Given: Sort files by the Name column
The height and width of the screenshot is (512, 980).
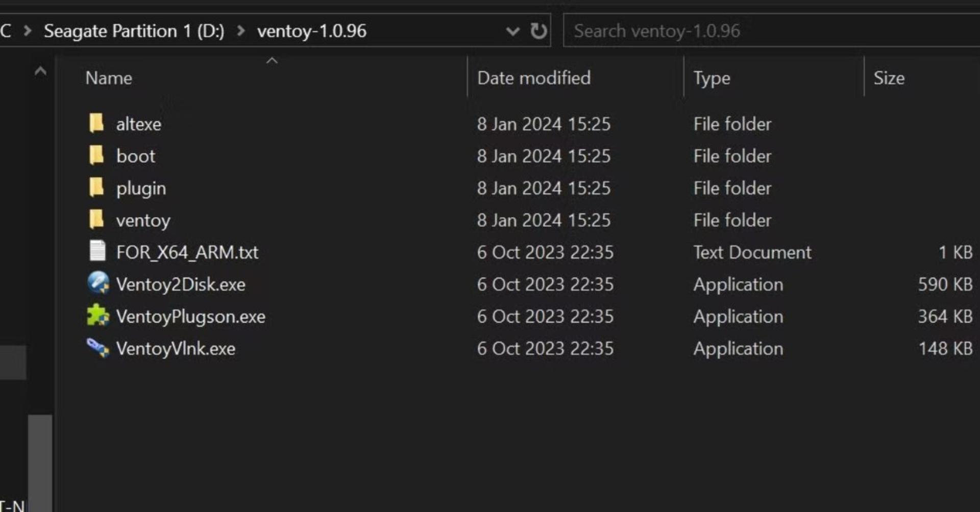Looking at the screenshot, I should [x=109, y=78].
